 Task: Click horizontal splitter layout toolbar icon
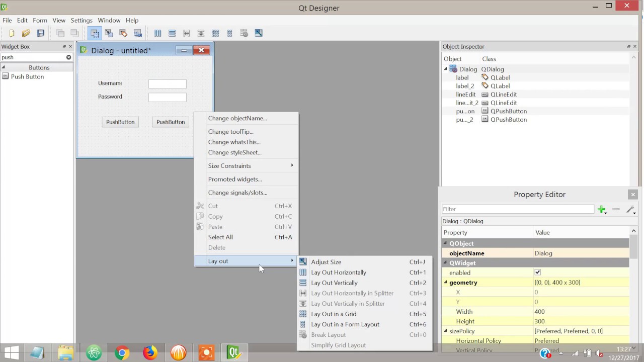tap(187, 33)
